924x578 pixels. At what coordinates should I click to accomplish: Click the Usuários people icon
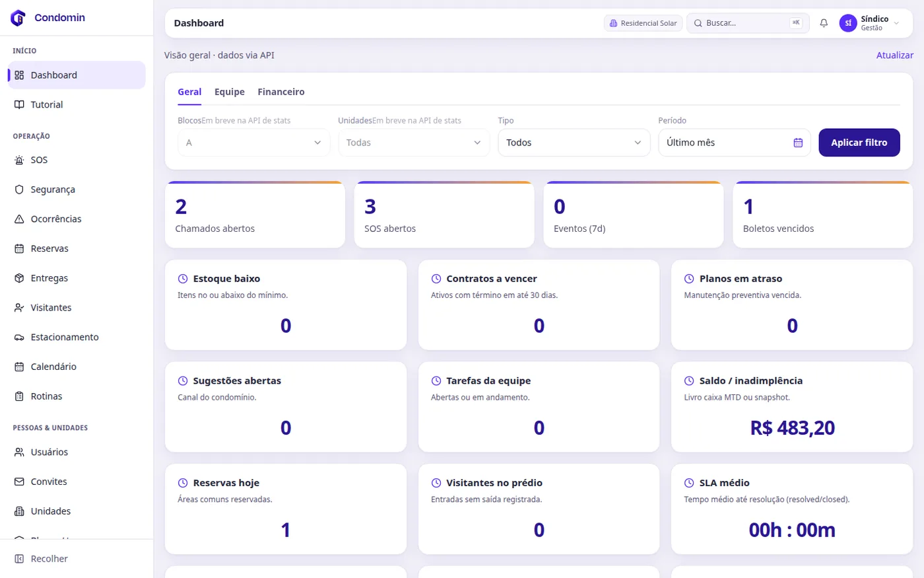(19, 452)
